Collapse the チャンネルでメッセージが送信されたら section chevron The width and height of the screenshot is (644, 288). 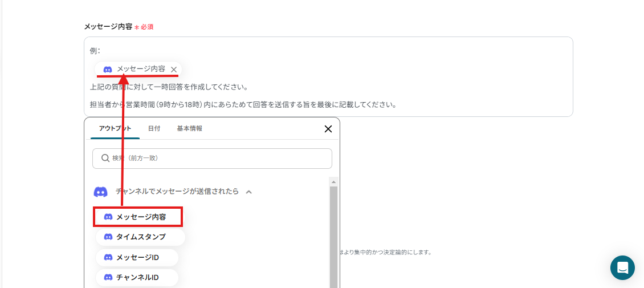click(248, 192)
